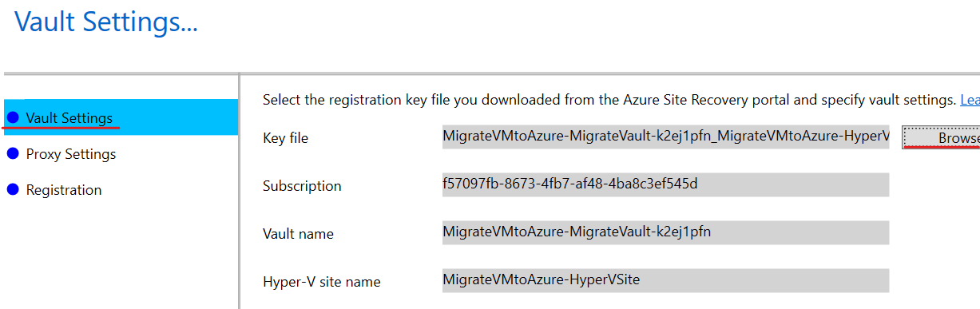The image size is (980, 309).
Task: Click the 'Vault Settings...' page heading
Action: (106, 22)
